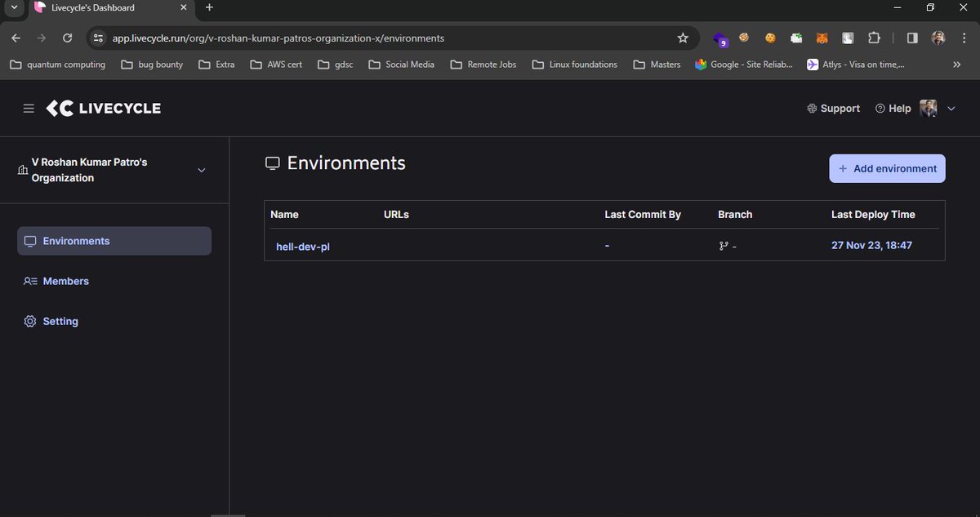Screen dimensions: 980x517
Task: Open the tab search dropdown arrow
Action: (14, 7)
